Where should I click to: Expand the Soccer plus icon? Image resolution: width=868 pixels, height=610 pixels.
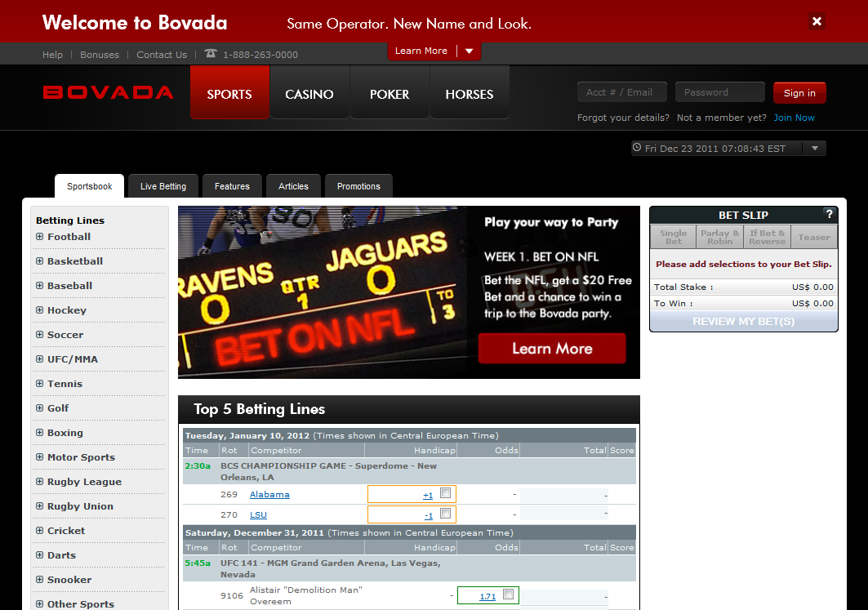point(39,334)
